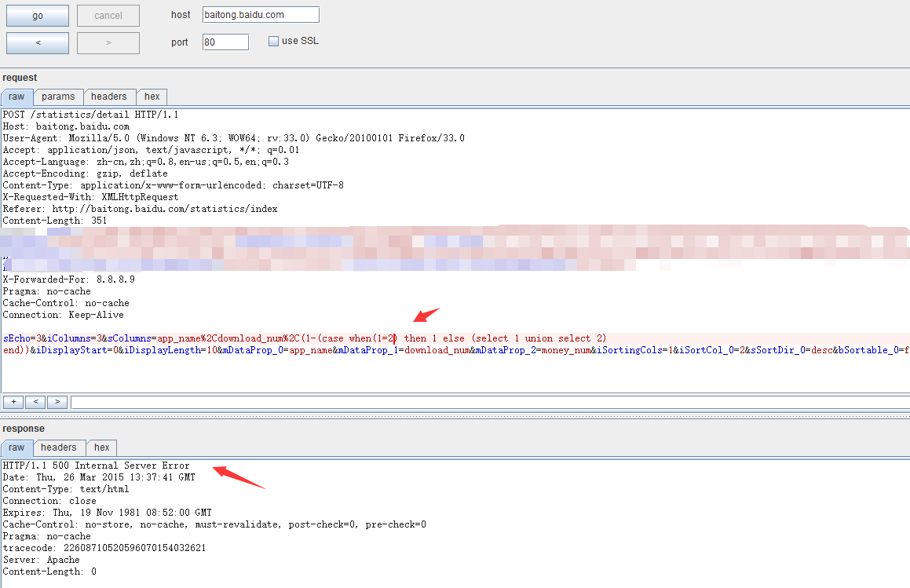Click the HTTP/1.1 500 Internal Server Error line

coord(97,466)
